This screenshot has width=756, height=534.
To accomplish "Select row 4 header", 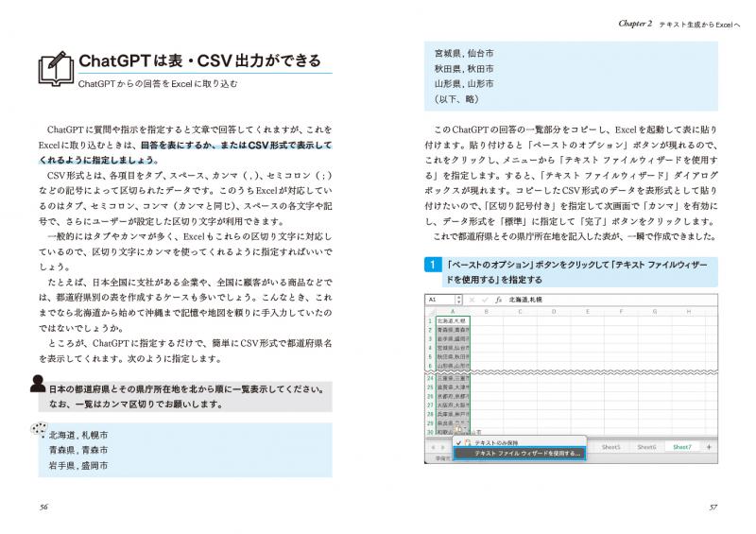I will [430, 348].
